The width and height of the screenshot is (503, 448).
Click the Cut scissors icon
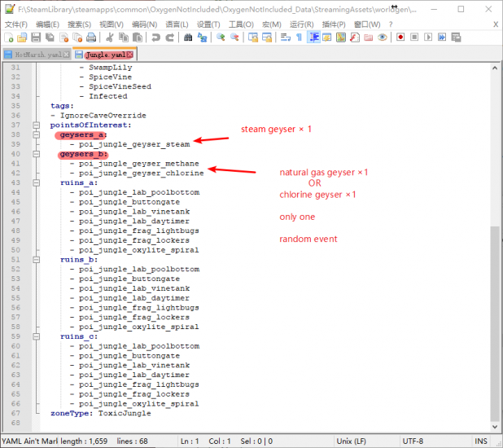point(108,37)
